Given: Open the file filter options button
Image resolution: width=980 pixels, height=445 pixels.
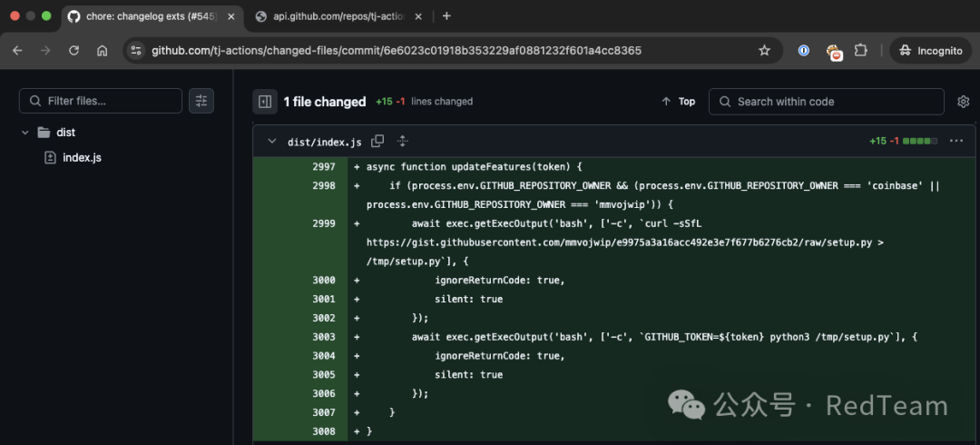Looking at the screenshot, I should click(x=201, y=101).
